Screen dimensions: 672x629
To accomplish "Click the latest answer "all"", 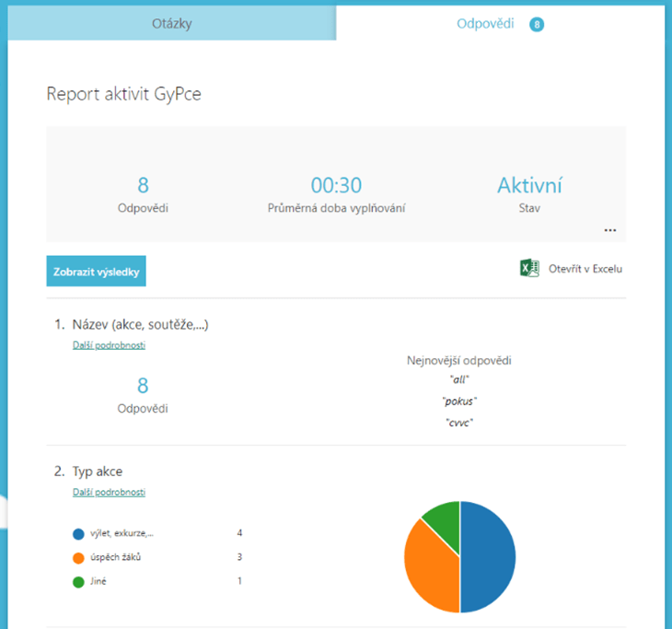I will (459, 379).
